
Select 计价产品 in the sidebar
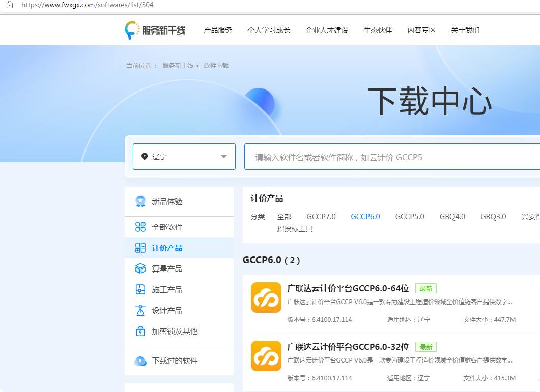click(x=179, y=248)
